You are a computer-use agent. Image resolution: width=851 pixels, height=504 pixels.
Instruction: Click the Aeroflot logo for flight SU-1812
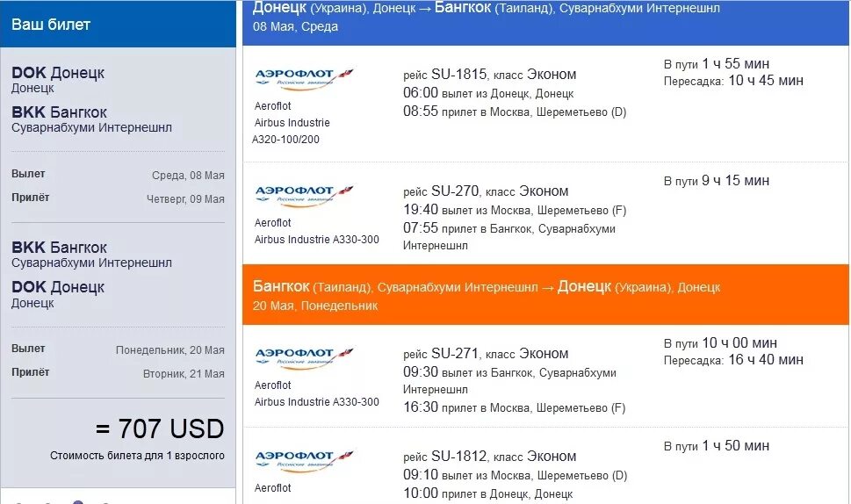(304, 461)
